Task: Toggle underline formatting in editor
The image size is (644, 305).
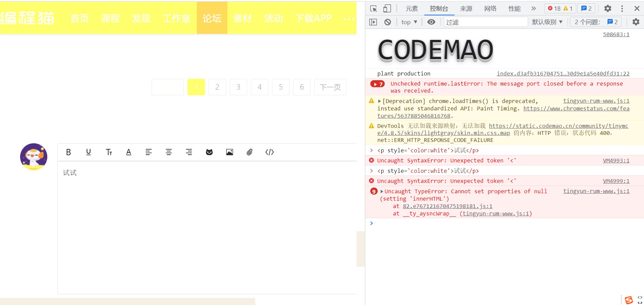Action: (89, 152)
